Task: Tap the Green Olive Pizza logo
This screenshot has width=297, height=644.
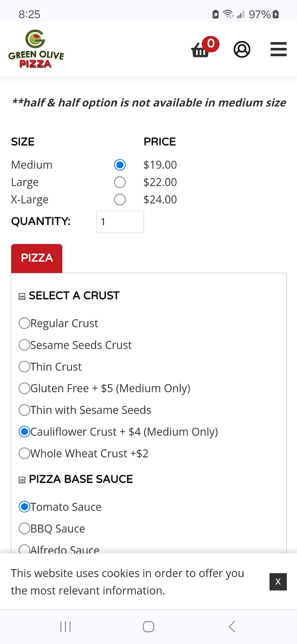Action: pyautogui.click(x=36, y=49)
